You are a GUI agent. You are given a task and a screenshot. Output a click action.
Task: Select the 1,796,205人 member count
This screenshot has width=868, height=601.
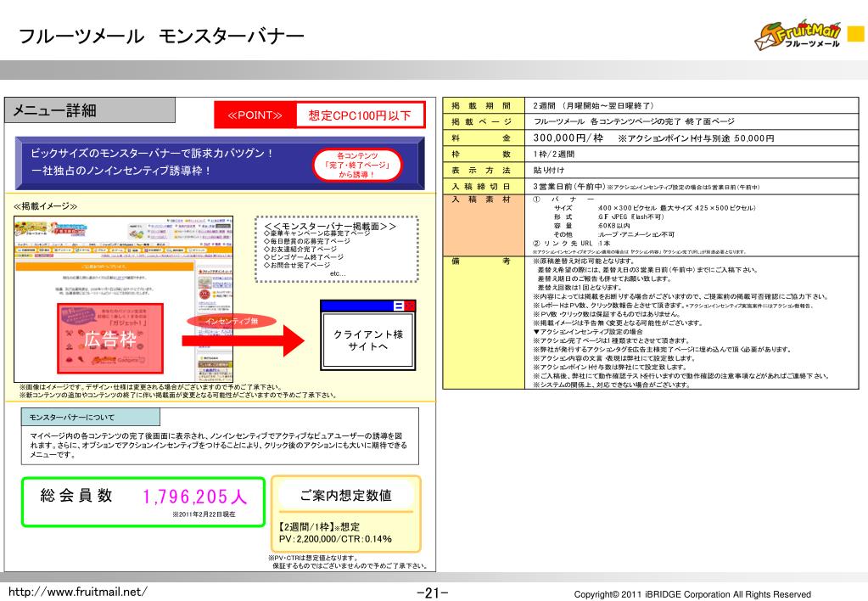195,497
